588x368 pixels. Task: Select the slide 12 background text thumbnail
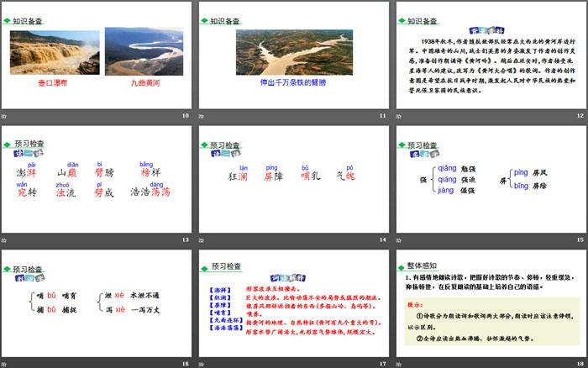pyautogui.click(x=490, y=55)
